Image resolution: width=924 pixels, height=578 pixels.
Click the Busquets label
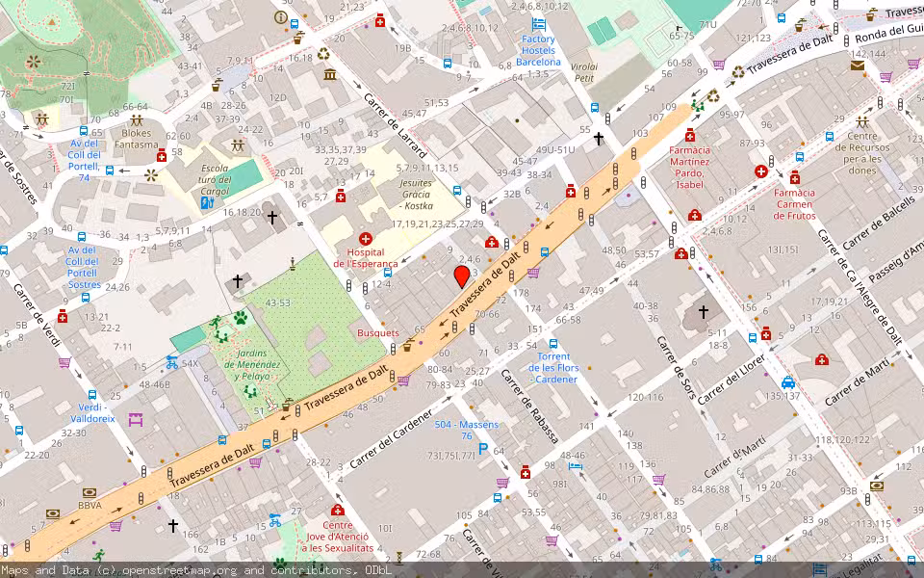click(377, 333)
